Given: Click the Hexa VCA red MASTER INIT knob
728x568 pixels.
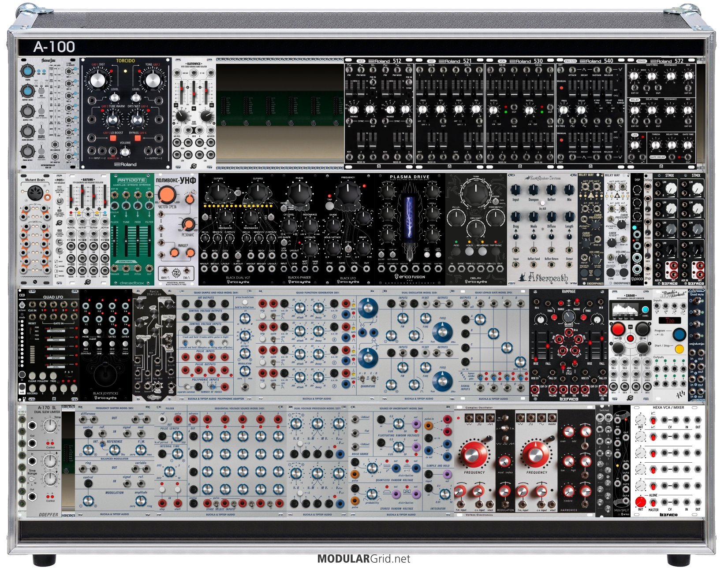Looking at the screenshot, I should (x=640, y=502).
